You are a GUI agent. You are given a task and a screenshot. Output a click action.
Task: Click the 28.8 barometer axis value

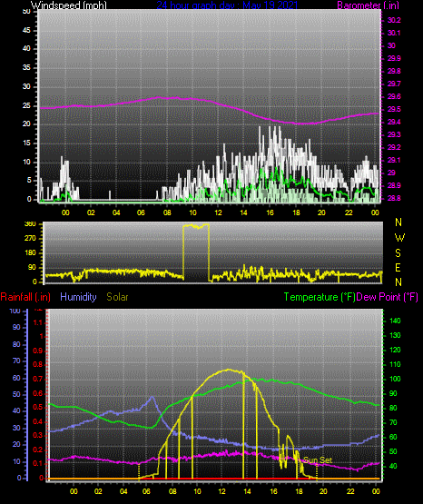pos(394,198)
